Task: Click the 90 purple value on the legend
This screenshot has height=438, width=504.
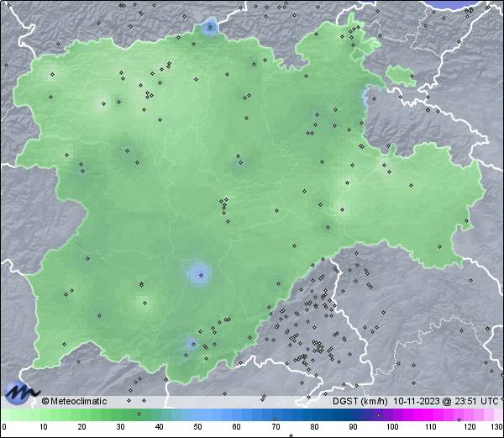Action: coord(353,427)
